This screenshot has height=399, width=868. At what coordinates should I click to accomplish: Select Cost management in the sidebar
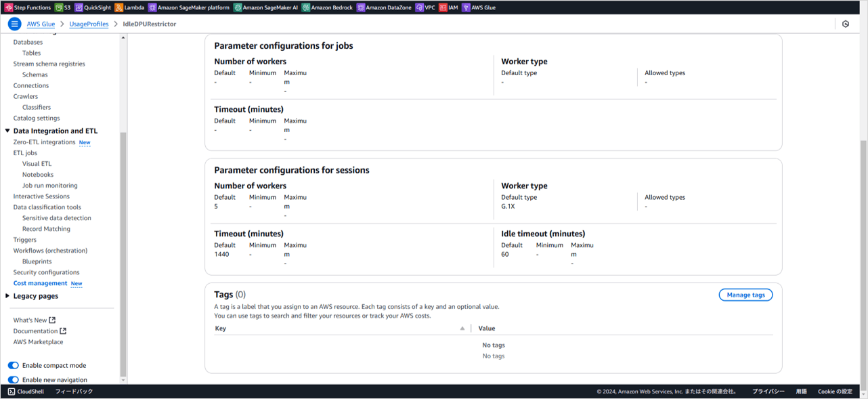[x=40, y=283]
